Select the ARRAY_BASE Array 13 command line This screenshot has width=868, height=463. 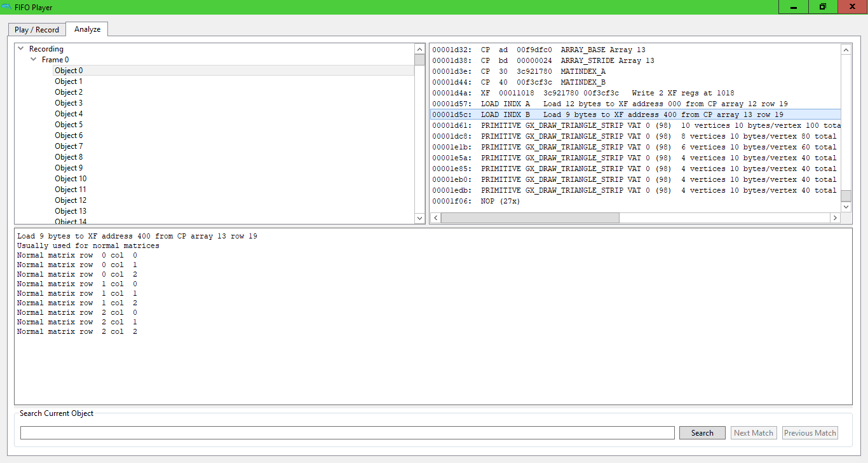tap(635, 50)
